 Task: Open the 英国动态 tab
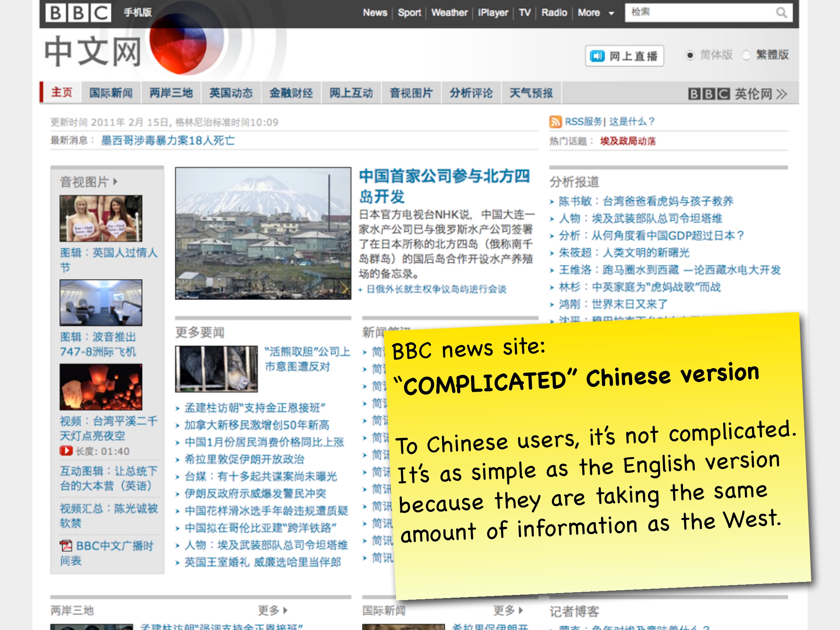tap(231, 93)
